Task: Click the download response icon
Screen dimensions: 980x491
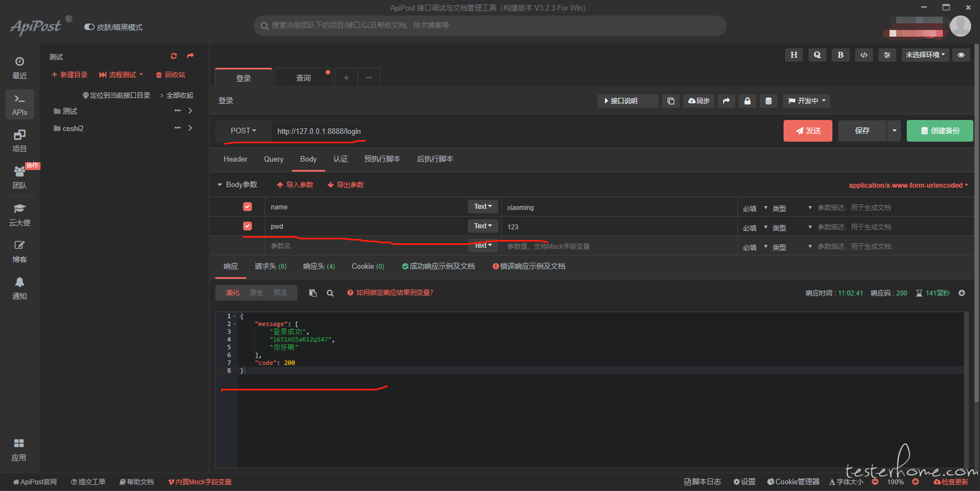Action: pos(962,293)
